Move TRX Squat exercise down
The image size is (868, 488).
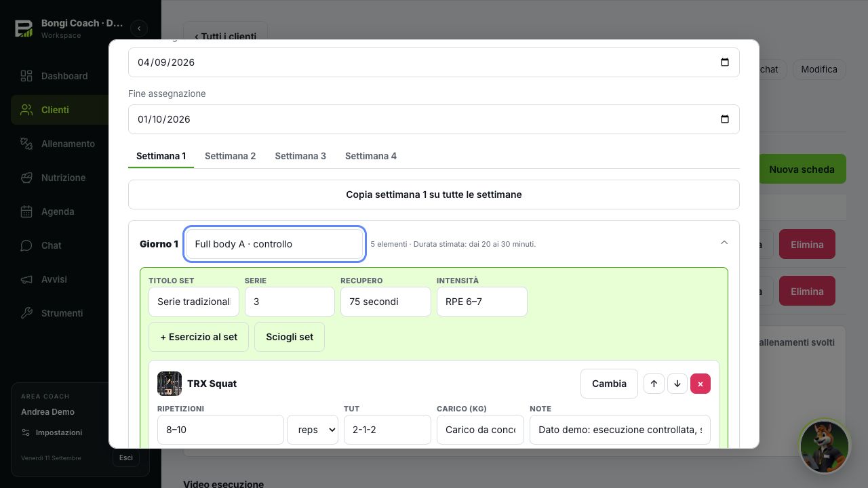pyautogui.click(x=677, y=384)
